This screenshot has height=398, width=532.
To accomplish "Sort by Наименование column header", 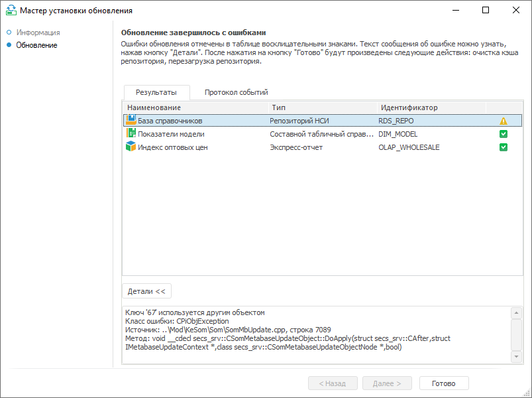I will 195,107.
